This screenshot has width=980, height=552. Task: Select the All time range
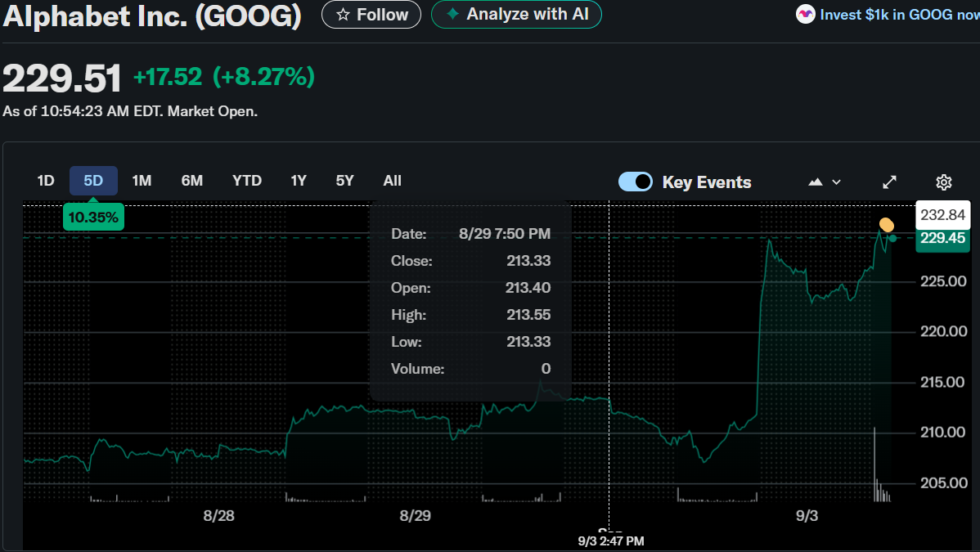392,181
